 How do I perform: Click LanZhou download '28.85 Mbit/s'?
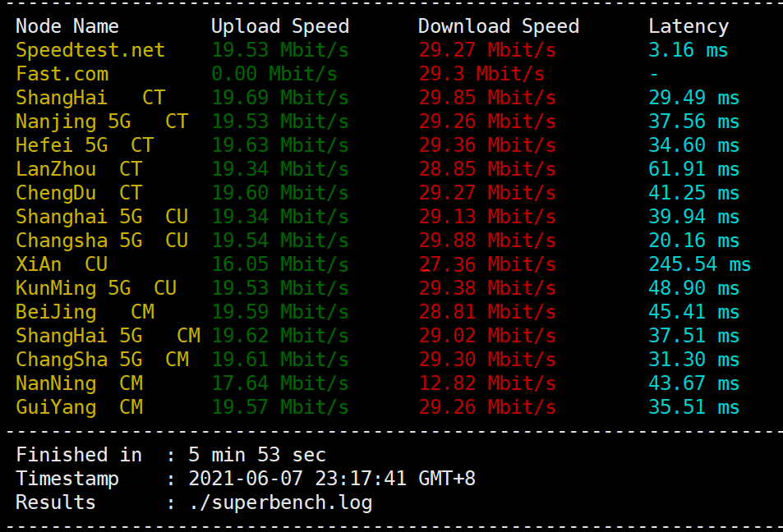coord(487,168)
